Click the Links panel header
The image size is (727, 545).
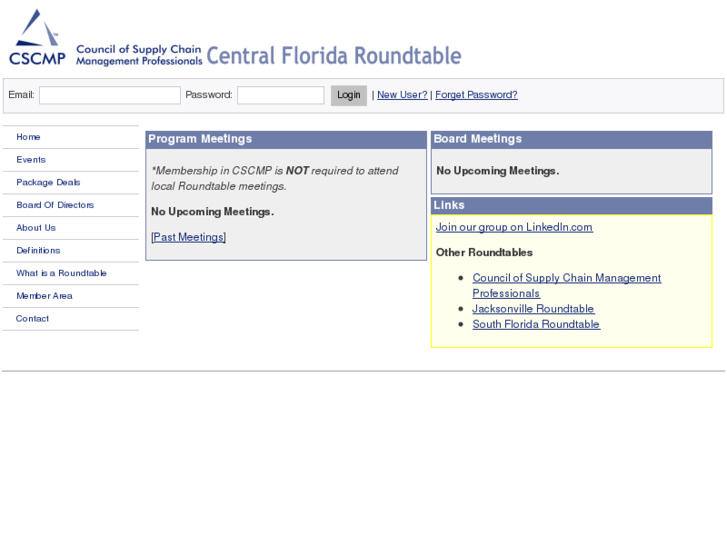click(x=572, y=205)
